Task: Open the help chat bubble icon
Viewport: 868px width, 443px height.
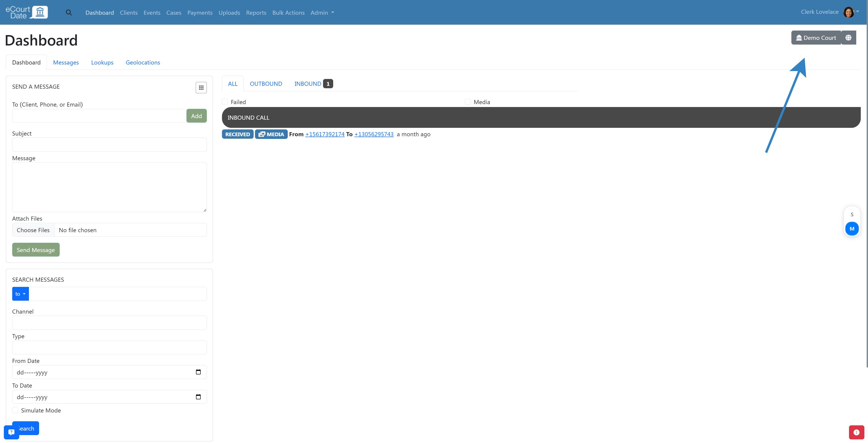Action: 11,432
